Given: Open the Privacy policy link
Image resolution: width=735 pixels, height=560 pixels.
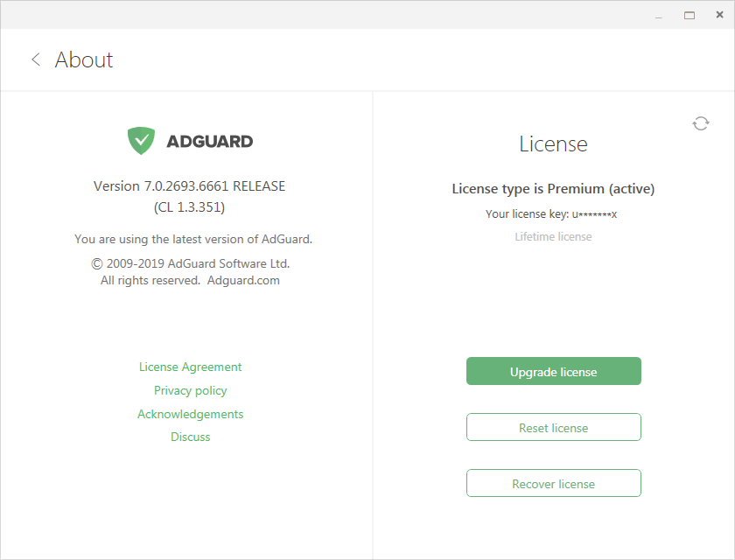Looking at the screenshot, I should pos(191,390).
